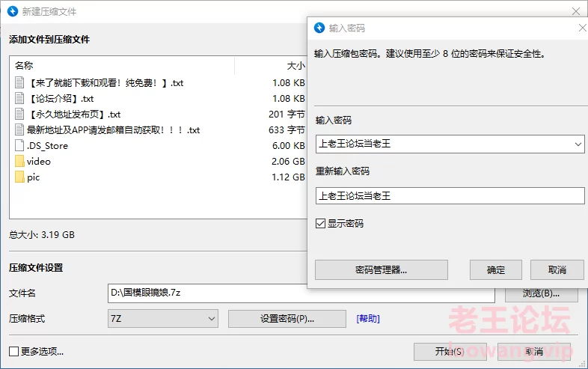Enable the 更多选项 checkbox

14,351
